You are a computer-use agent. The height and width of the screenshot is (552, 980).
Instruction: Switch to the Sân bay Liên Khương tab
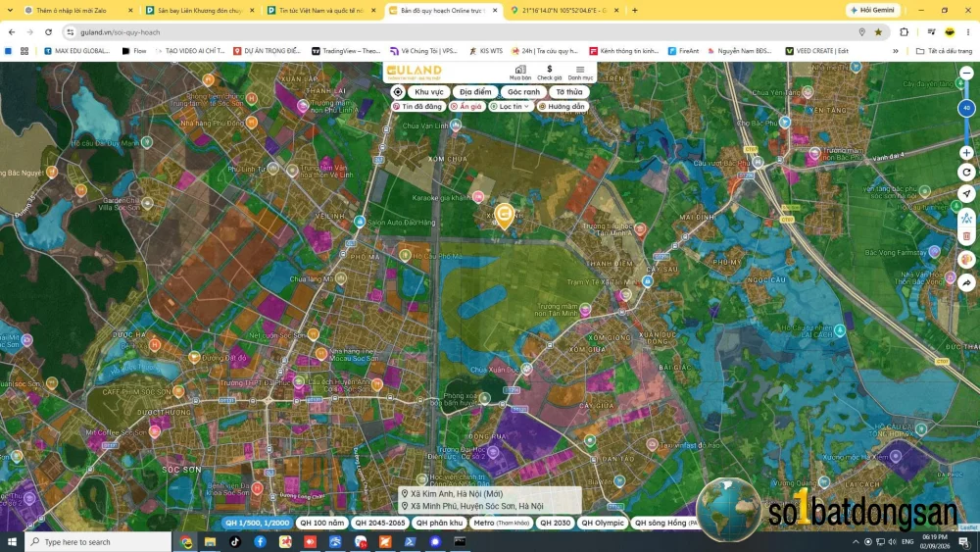(x=200, y=10)
